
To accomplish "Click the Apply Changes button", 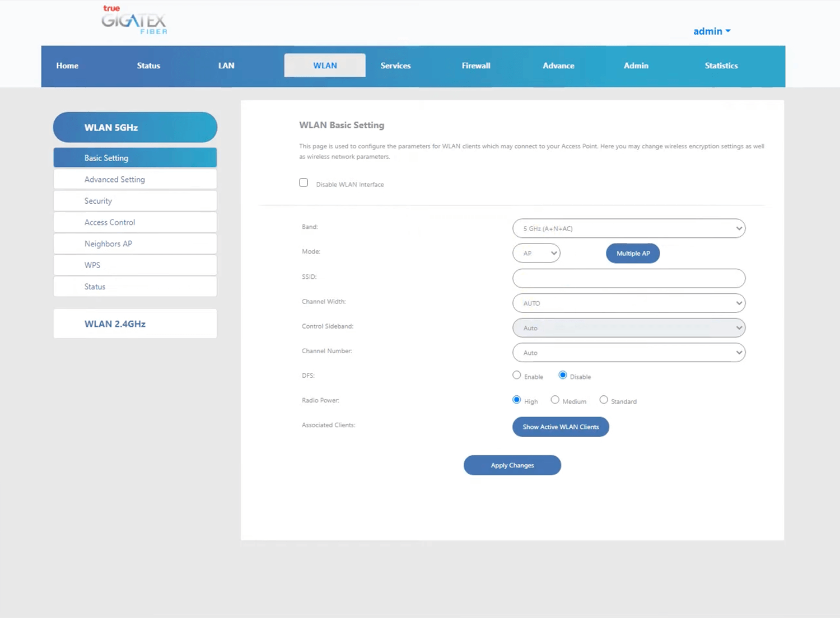I will 512,465.
